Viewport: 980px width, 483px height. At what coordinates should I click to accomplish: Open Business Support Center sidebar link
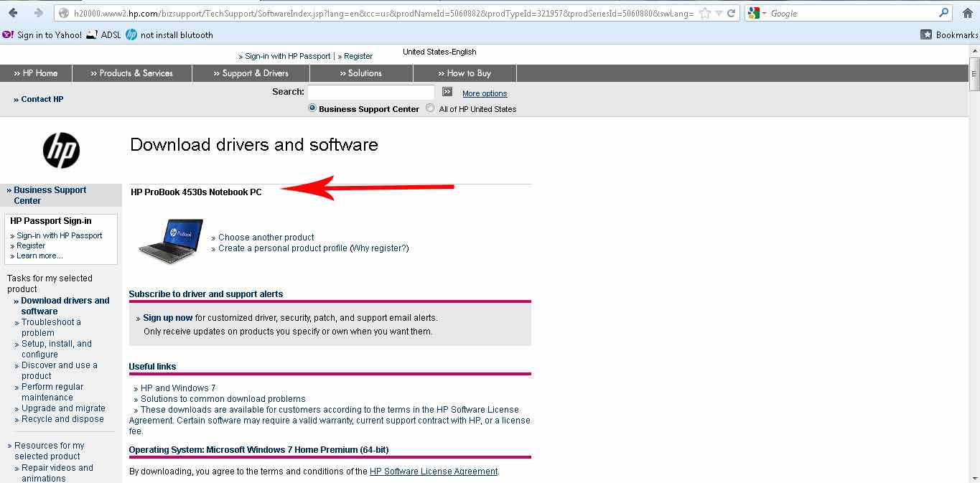(x=50, y=195)
